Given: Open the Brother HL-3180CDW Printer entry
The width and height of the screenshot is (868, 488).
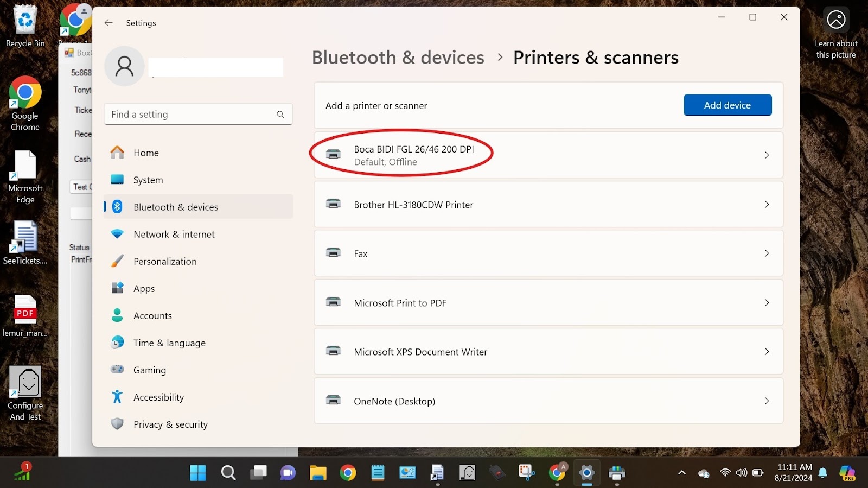Looking at the screenshot, I should (x=548, y=205).
